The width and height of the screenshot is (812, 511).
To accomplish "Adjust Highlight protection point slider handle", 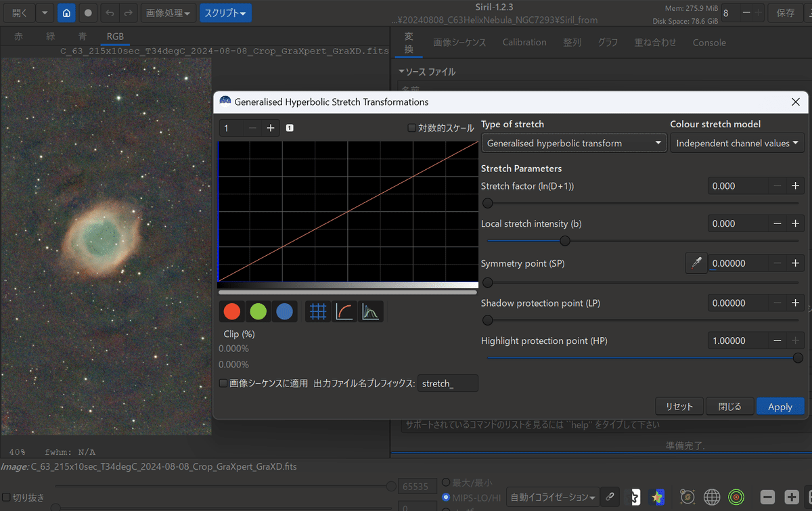I will (798, 357).
